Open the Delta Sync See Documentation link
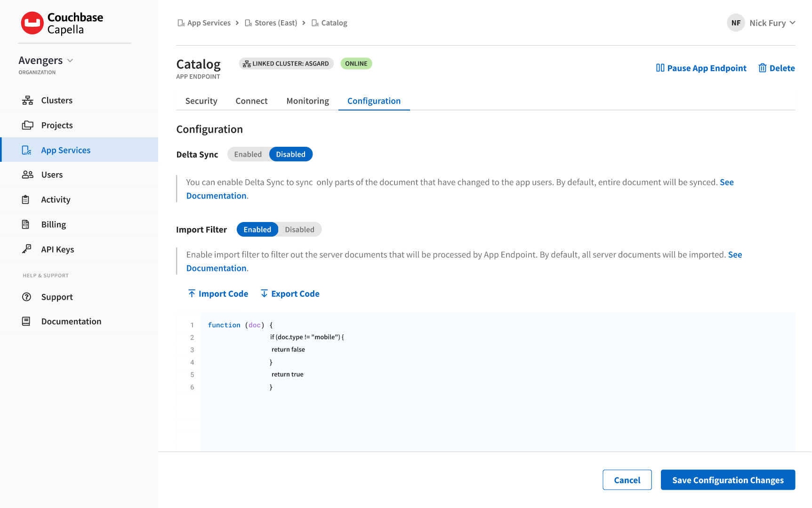This screenshot has width=812, height=508. point(216,195)
